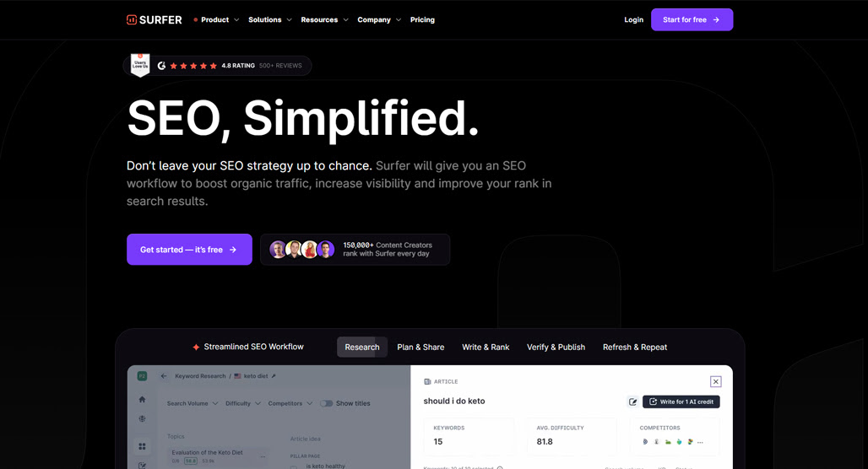Open the Resources dropdown
The image size is (868, 469).
[x=324, y=20]
